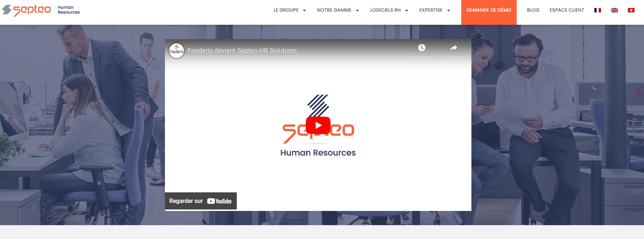This screenshot has width=644, height=239.
Task: Expand the LE GROUPE dropdown arrow
Action: click(304, 11)
